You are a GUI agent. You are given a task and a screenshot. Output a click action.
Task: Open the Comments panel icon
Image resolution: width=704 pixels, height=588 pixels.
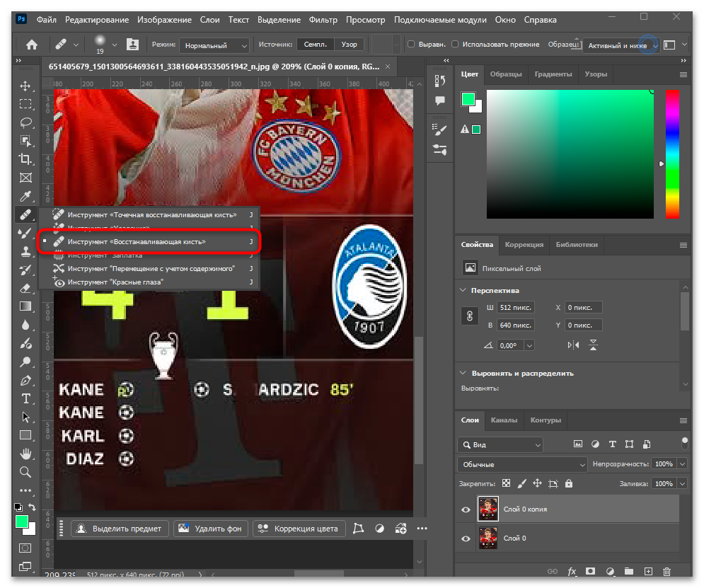(x=440, y=100)
